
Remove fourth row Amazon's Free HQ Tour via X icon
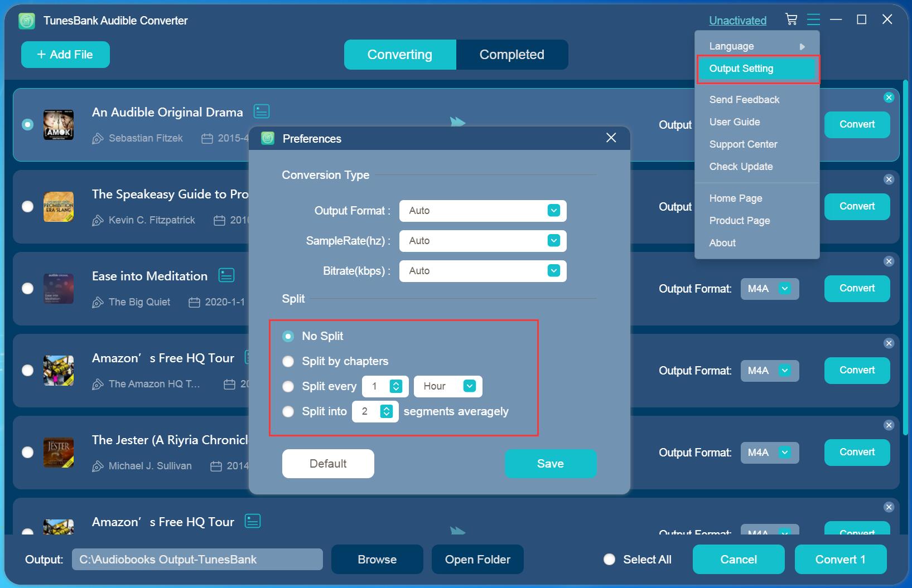point(889,343)
